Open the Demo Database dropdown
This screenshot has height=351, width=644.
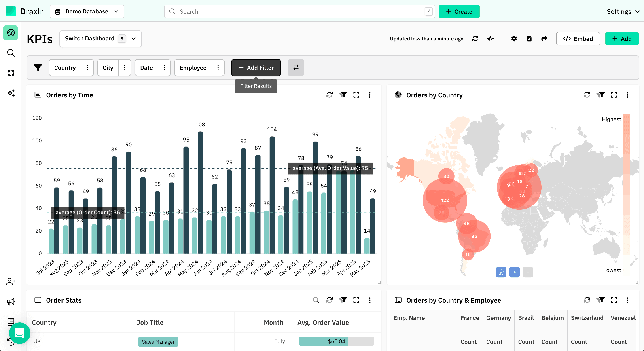87,11
